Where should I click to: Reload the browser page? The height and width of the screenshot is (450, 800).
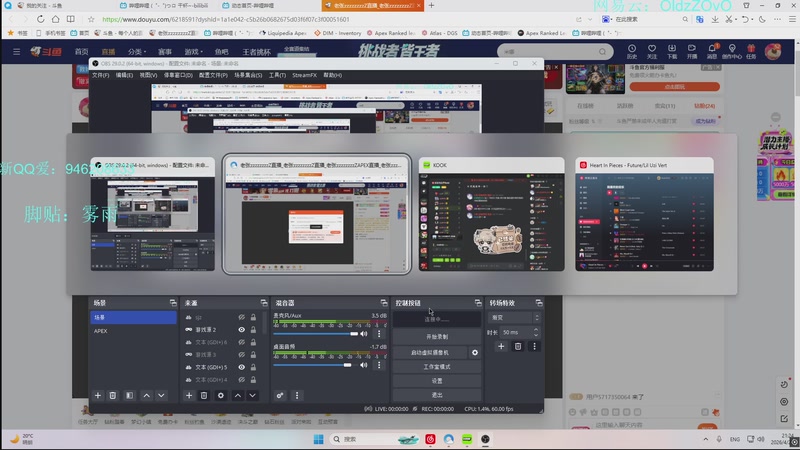(x=40, y=19)
